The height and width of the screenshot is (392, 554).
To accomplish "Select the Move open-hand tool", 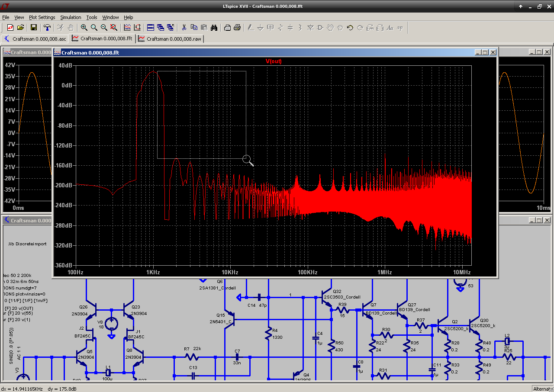I will [x=330, y=28].
